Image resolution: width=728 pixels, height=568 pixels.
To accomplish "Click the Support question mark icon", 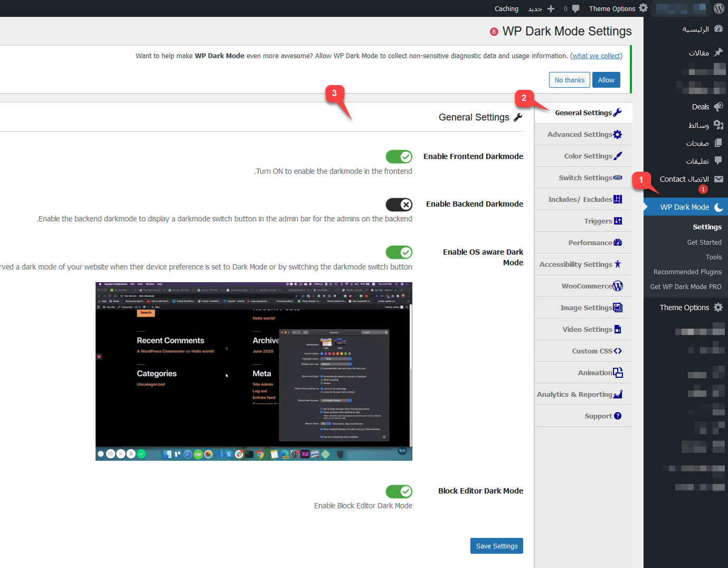I will [x=618, y=416].
